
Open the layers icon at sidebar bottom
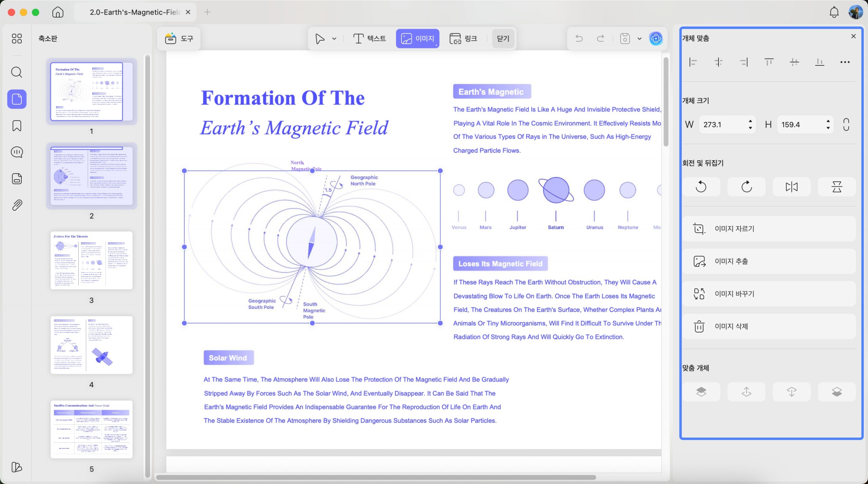click(x=17, y=467)
